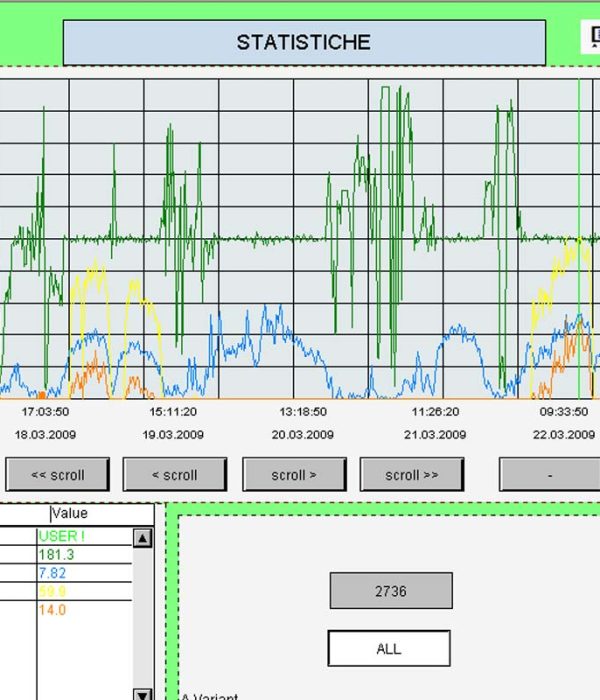Screen dimensions: 600x700
Task: Click the minus '-' button
Action: point(550,475)
